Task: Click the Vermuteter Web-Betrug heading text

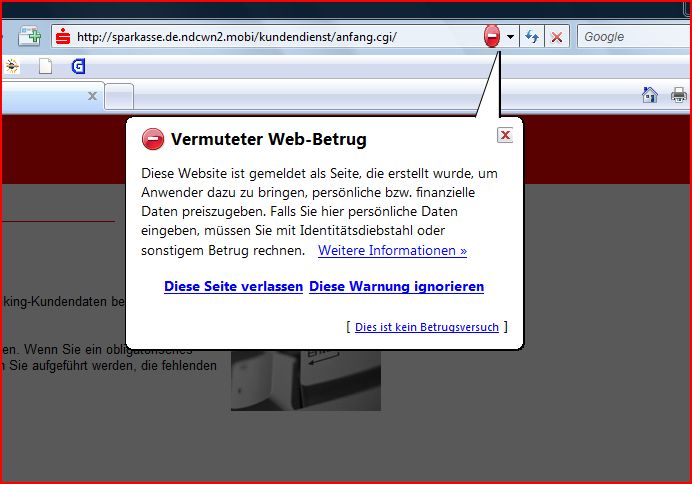Action: pyautogui.click(x=269, y=139)
